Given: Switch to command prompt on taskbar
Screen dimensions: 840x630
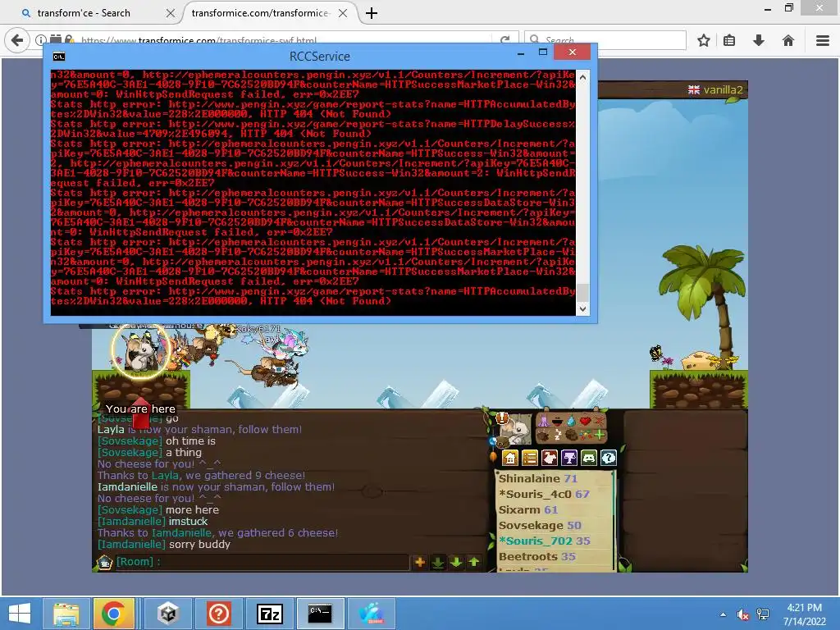Looking at the screenshot, I should (320, 614).
